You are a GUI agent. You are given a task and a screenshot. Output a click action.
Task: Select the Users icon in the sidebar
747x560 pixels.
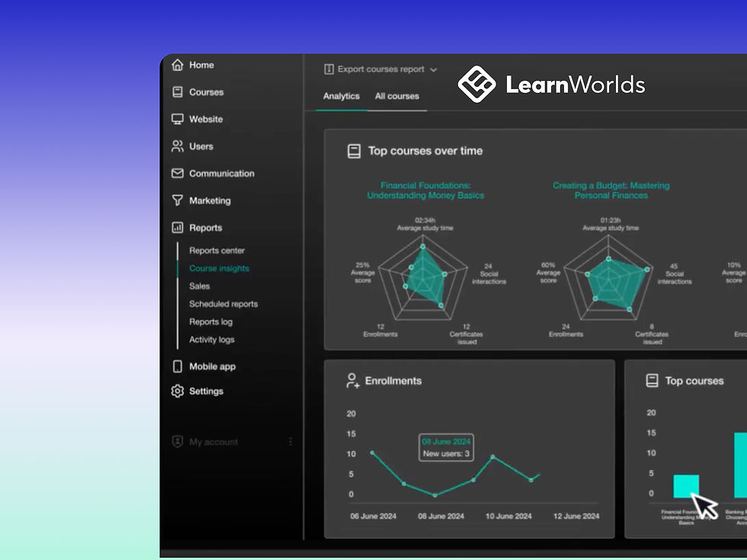[x=178, y=146]
